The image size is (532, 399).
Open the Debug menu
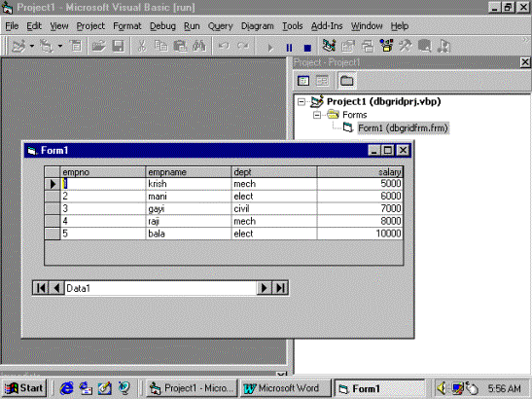[x=162, y=26]
